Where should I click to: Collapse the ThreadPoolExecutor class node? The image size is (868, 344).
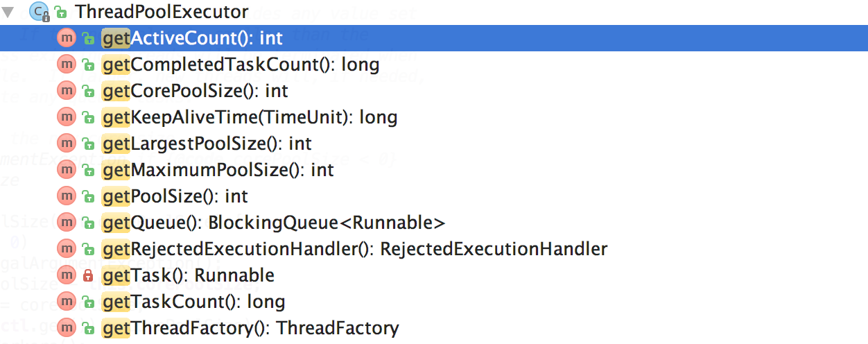[x=8, y=12]
